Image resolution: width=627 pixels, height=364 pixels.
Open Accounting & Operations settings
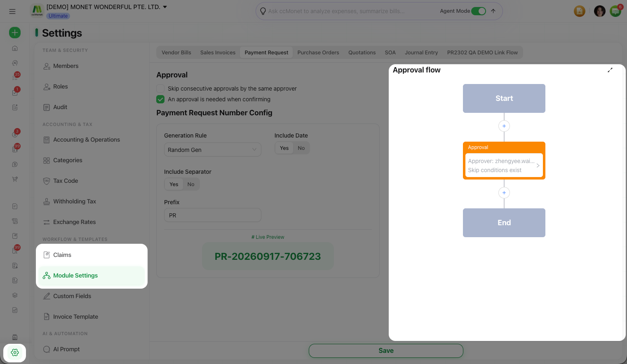pyautogui.click(x=92, y=140)
